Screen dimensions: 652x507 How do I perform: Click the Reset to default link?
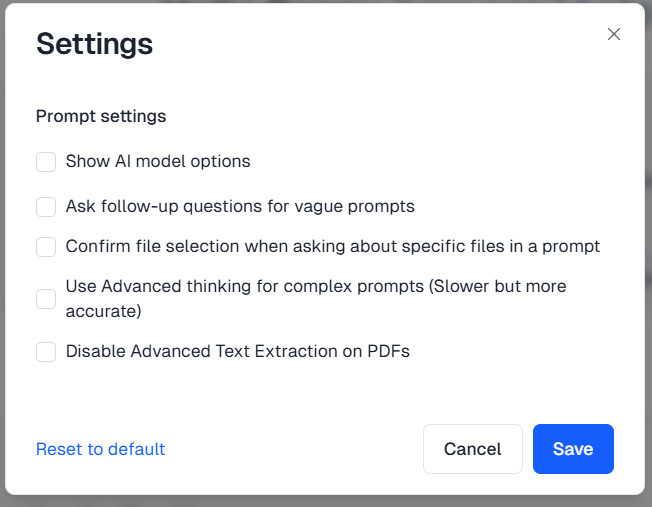100,449
